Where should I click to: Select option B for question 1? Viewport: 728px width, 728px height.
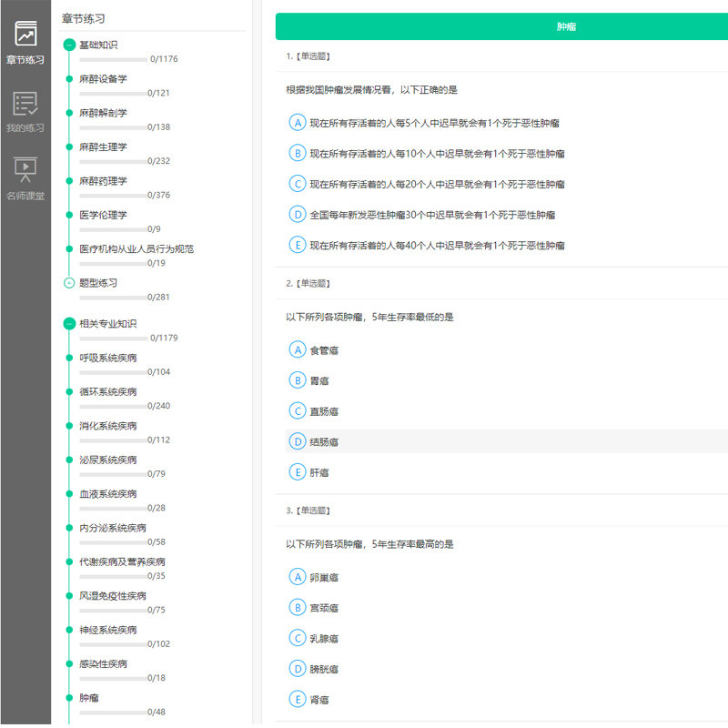click(x=298, y=153)
